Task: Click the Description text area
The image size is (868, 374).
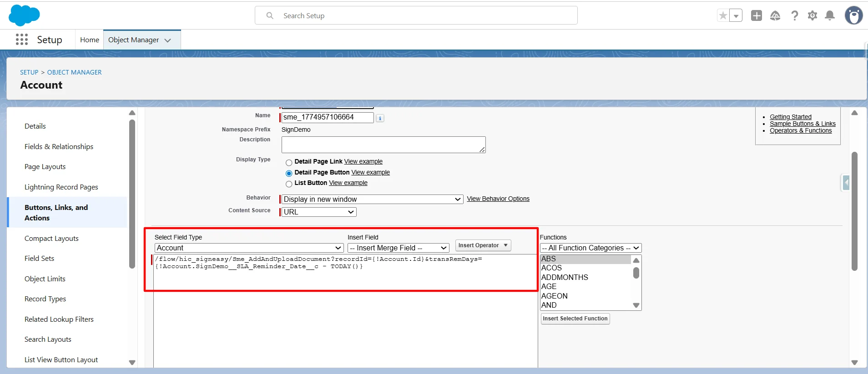Action: 384,145
